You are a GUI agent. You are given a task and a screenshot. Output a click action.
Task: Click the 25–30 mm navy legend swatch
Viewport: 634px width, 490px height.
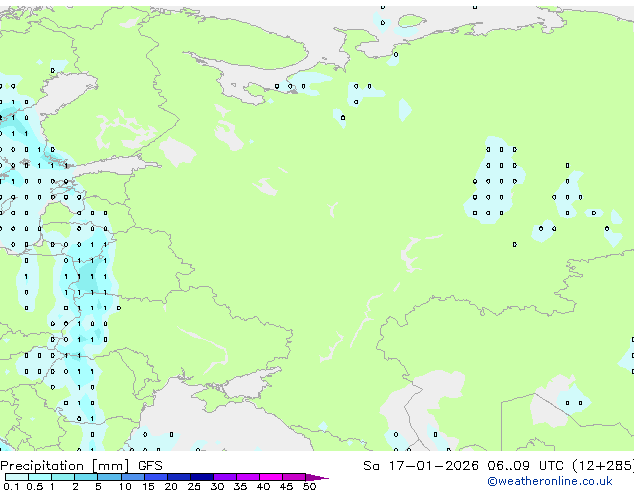click(x=202, y=477)
